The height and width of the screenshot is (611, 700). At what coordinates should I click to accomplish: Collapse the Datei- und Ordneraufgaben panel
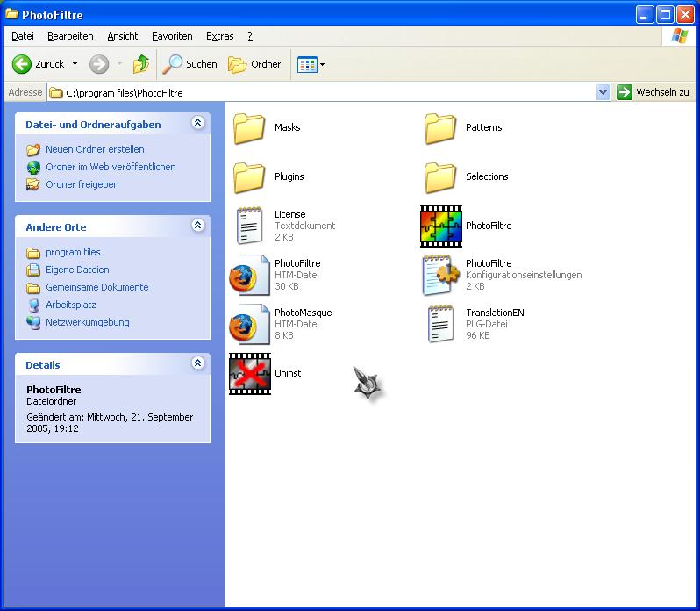click(x=198, y=124)
